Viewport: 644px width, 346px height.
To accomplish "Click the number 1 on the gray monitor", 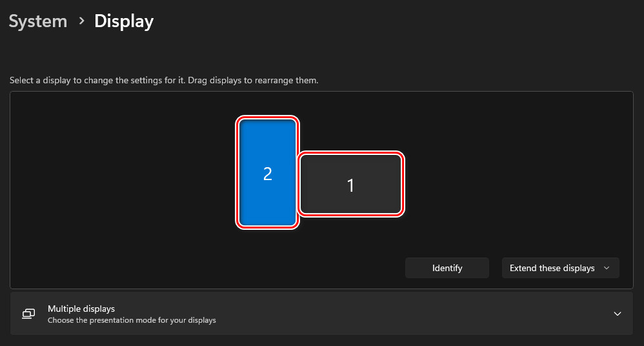I will [x=351, y=186].
